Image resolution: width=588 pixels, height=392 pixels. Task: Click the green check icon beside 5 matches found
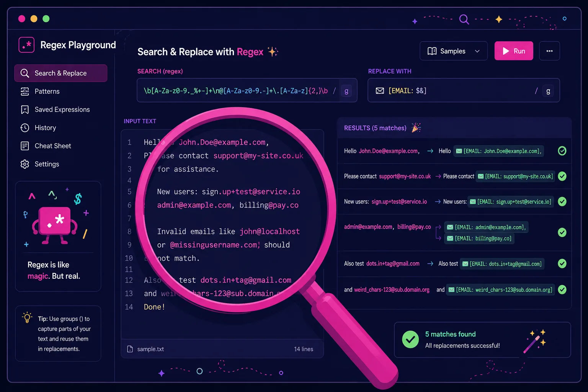coord(410,340)
